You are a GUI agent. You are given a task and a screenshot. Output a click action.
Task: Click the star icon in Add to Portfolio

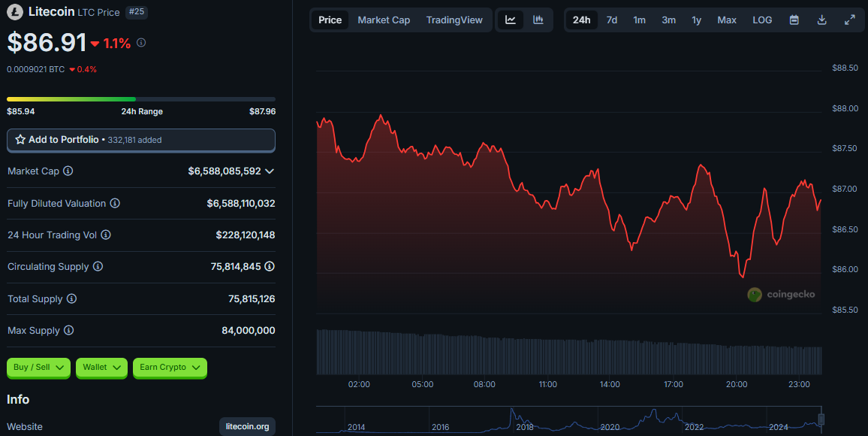pyautogui.click(x=20, y=140)
